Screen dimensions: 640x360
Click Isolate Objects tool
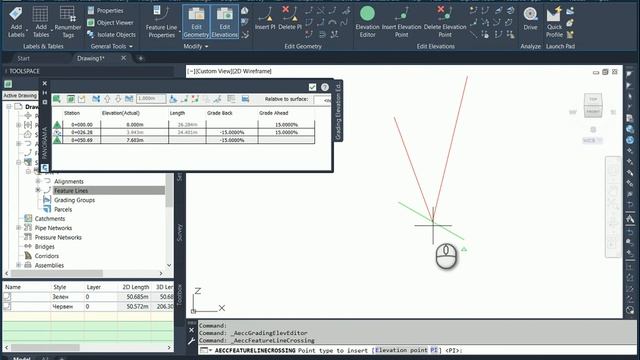point(111,35)
